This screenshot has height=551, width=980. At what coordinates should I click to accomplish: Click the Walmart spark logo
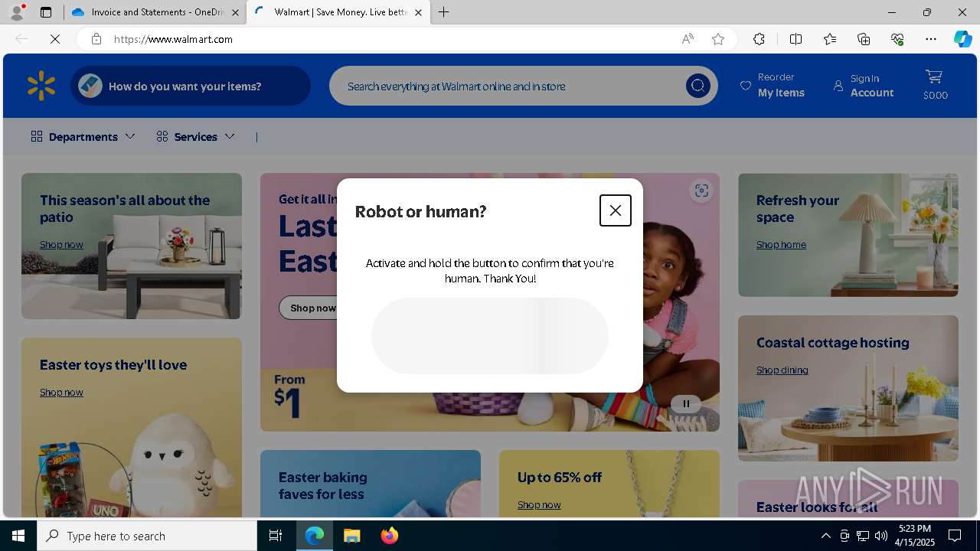tap(41, 86)
